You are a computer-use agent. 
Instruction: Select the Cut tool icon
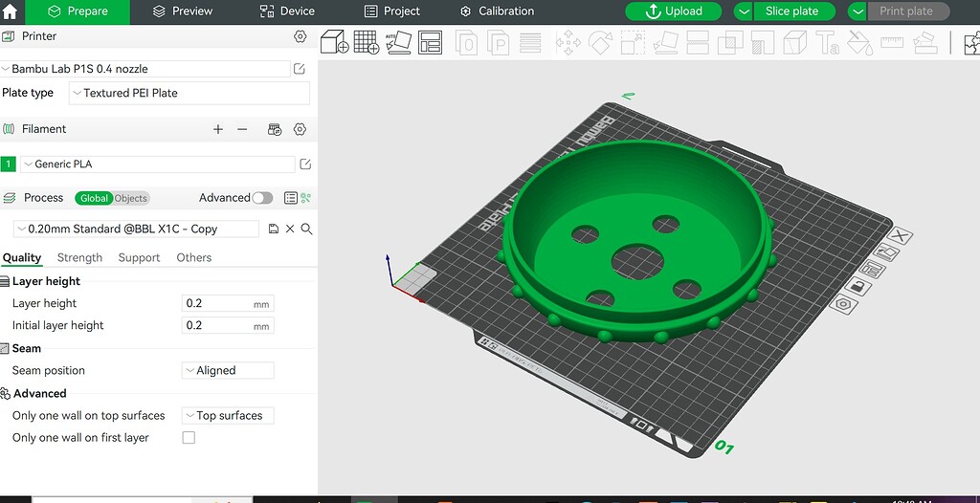(x=698, y=43)
